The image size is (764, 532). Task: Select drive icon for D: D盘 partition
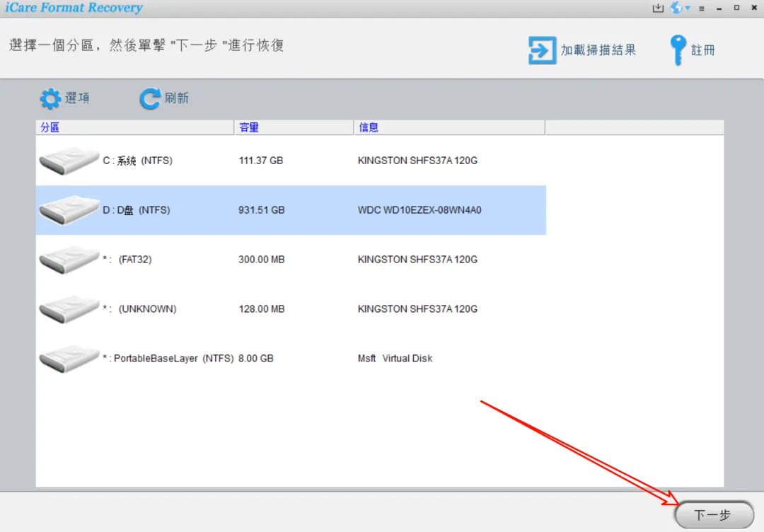[69, 210]
